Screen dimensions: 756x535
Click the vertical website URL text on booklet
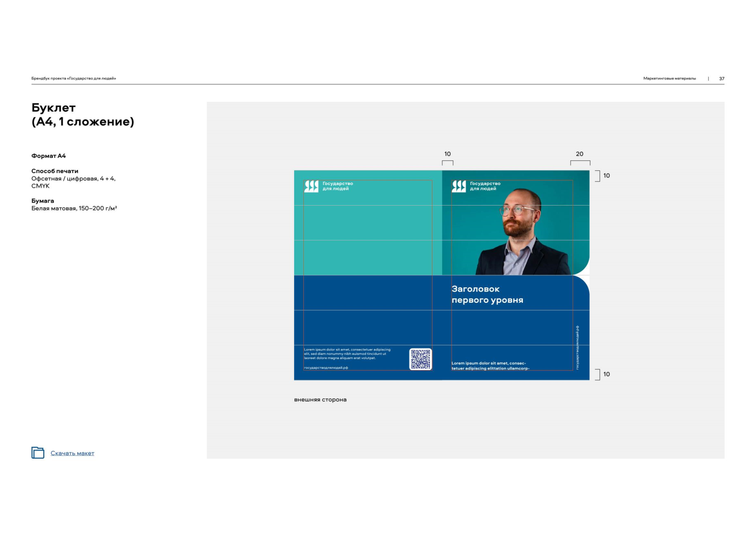577,347
